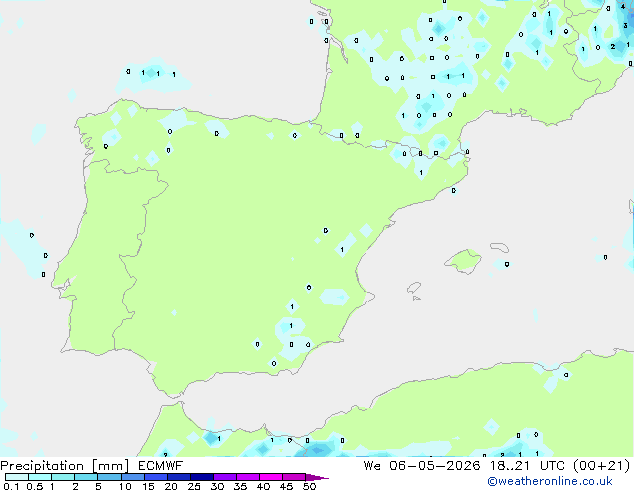Click the '45' legend scale number

click(x=286, y=486)
